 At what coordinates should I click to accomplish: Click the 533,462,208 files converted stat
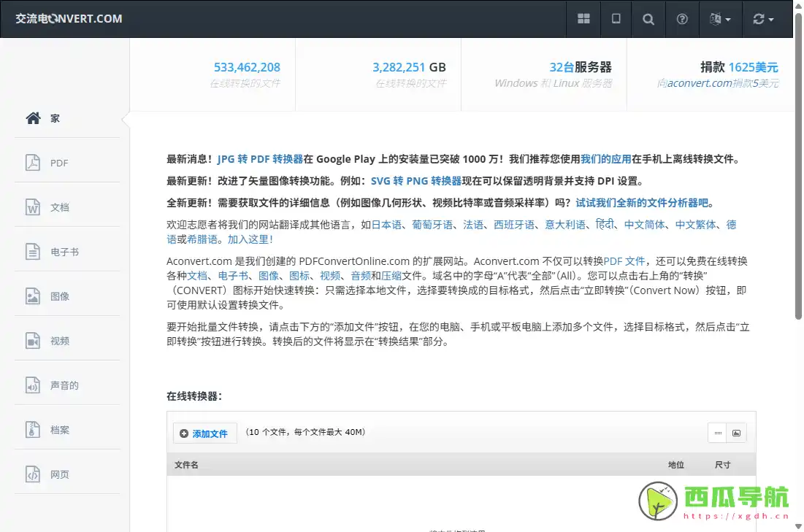pos(247,67)
